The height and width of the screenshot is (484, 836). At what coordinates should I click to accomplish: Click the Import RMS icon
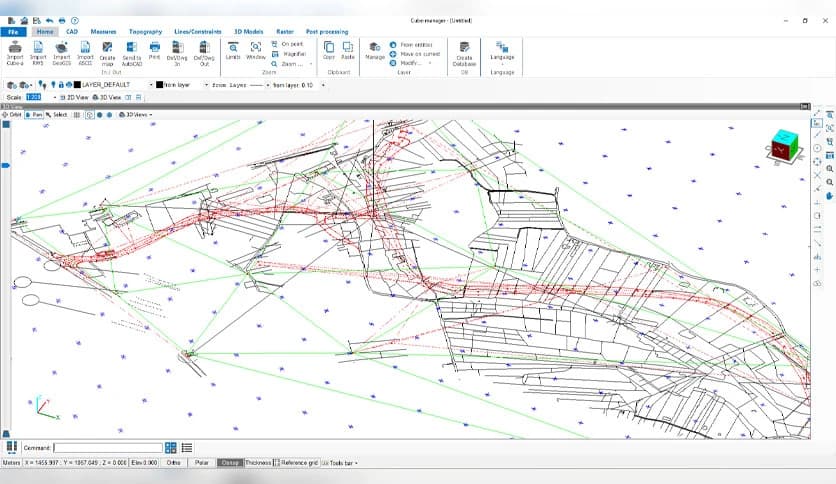pyautogui.click(x=38, y=54)
